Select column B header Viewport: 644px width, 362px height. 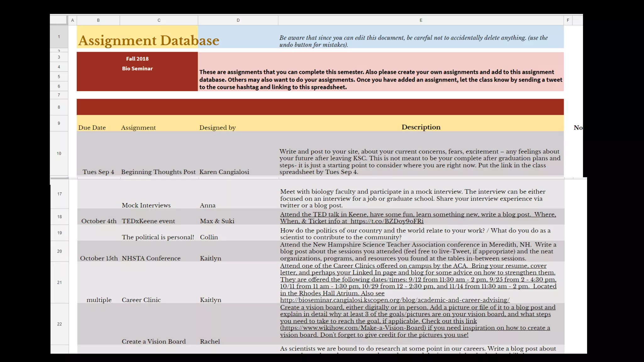(98, 20)
